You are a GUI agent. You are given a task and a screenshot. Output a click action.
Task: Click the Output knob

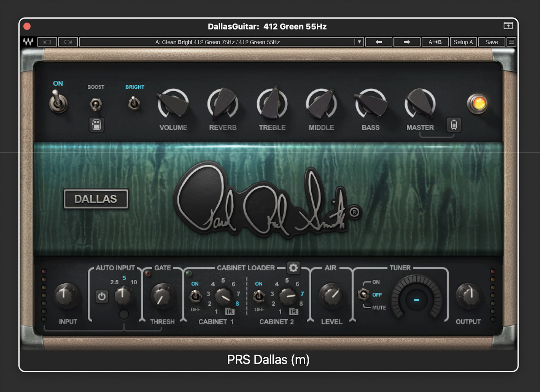(x=468, y=296)
